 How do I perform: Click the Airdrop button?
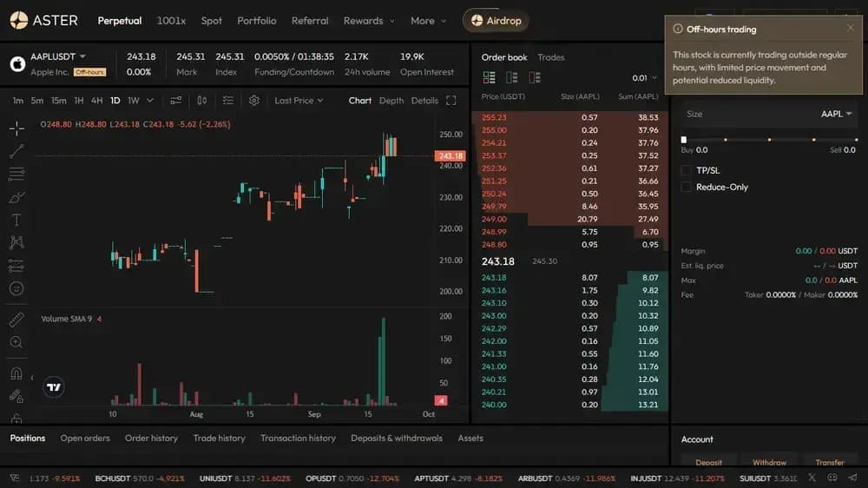(x=496, y=21)
